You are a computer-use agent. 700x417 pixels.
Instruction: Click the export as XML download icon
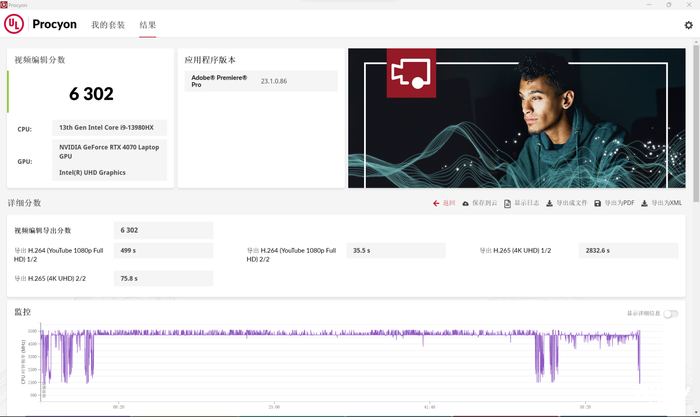click(644, 203)
